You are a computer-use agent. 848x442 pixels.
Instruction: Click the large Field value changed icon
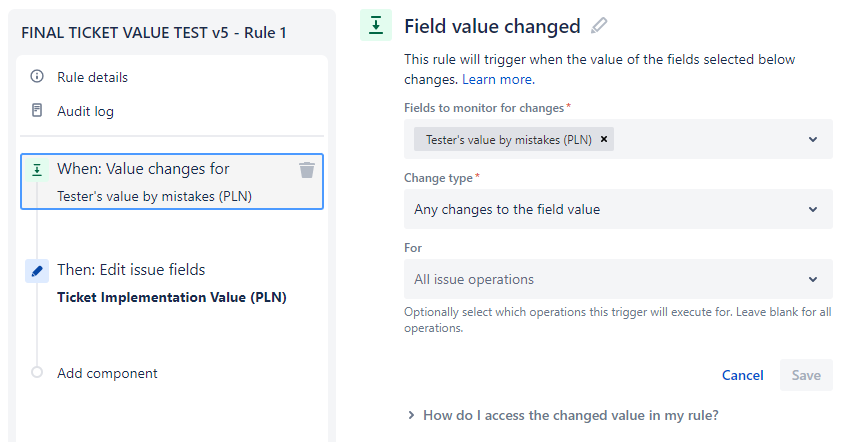pos(376,25)
